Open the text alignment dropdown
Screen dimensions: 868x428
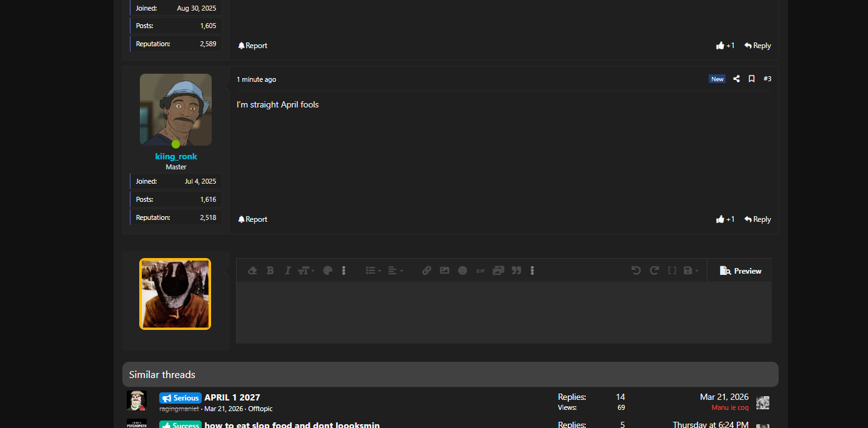click(394, 271)
